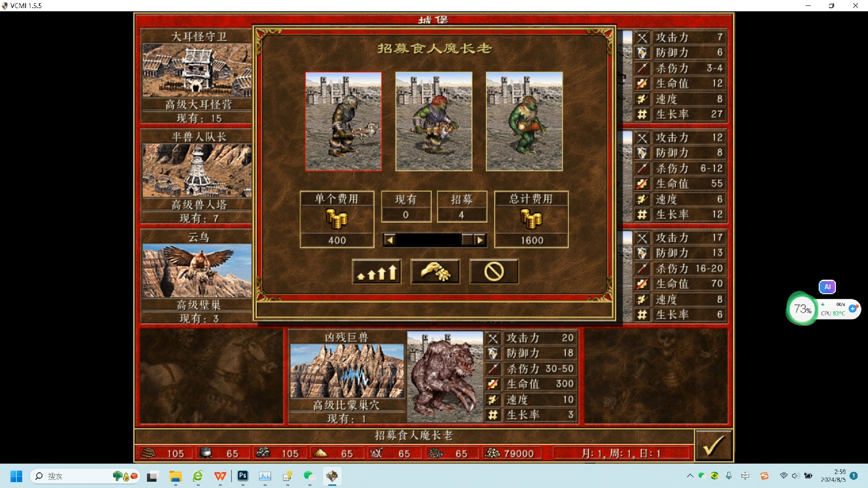Click the ore resource icon
The image size is (868, 488).
pos(263,453)
